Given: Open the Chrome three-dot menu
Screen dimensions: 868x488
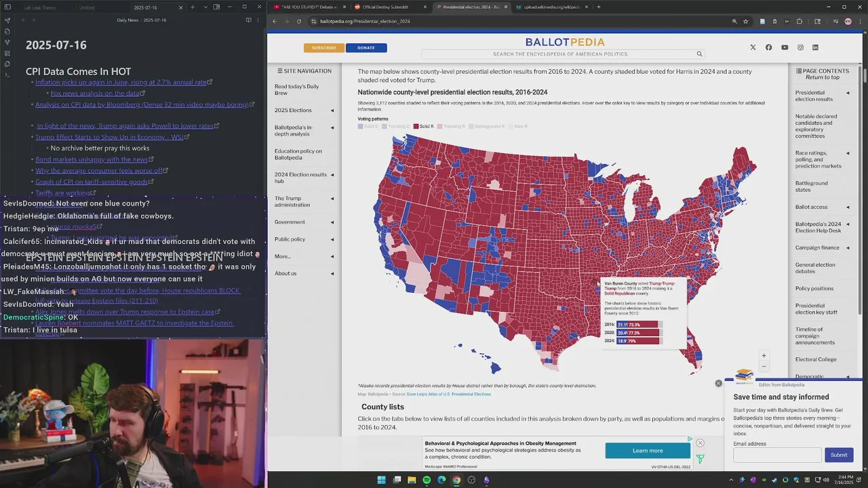Looking at the screenshot, I should pyautogui.click(x=860, y=21).
